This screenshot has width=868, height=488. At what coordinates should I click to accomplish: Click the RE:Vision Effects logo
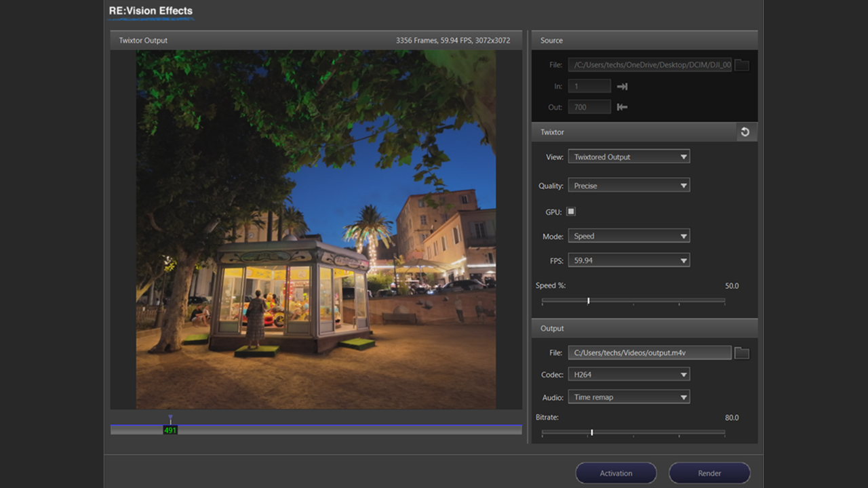pyautogui.click(x=151, y=12)
